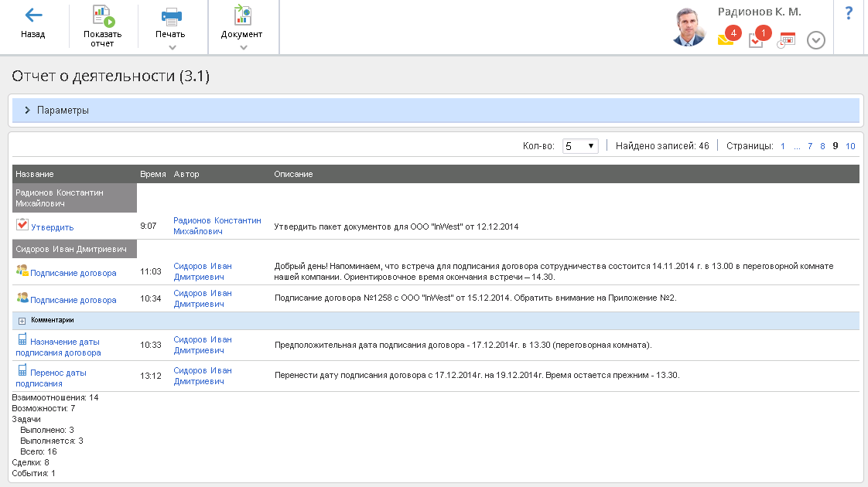
Task: Go to page 7 of results
Action: tap(810, 146)
